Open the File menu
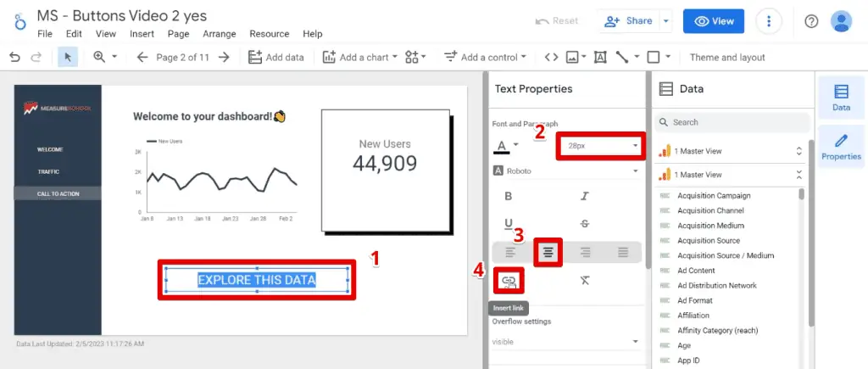Screen dimensions: 868x369 [45, 34]
